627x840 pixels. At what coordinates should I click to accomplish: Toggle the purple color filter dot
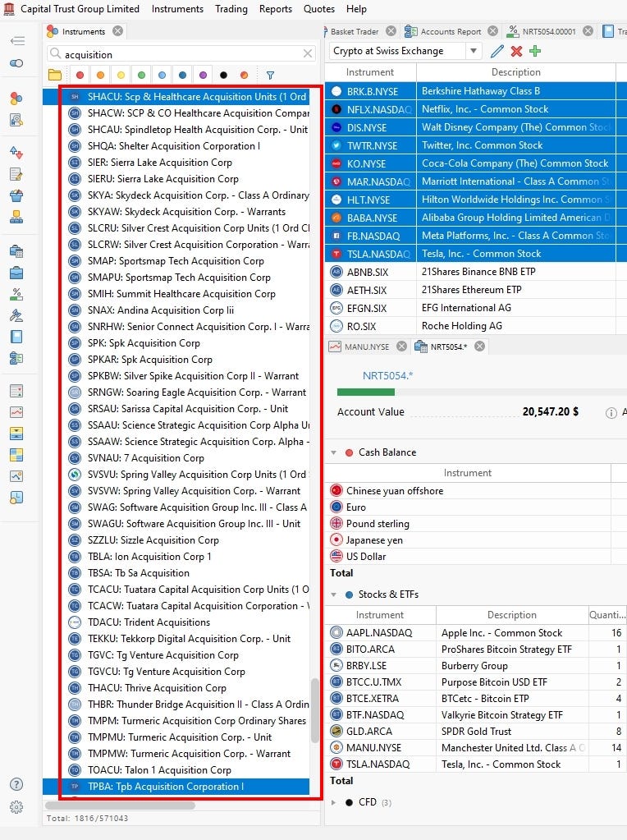[x=203, y=76]
